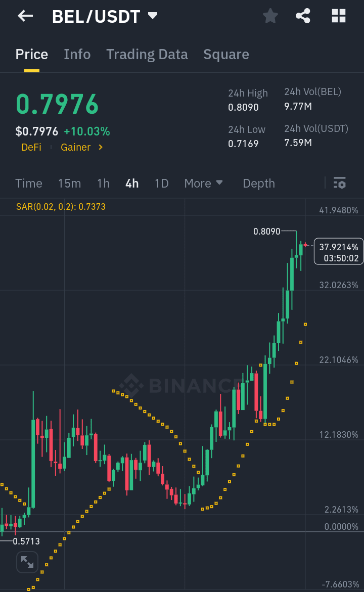Screen dimensions: 364x592
Task: Select the Square tab
Action: (x=226, y=54)
